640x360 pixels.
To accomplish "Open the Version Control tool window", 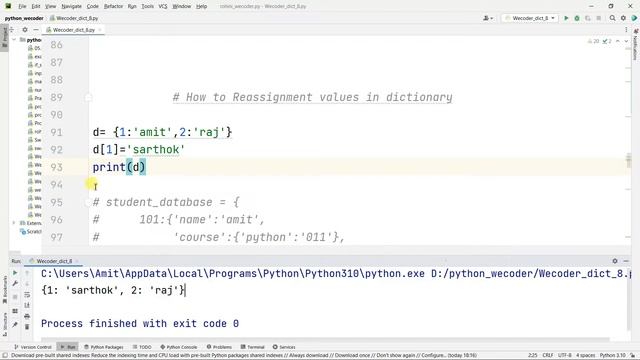I will [33, 347].
